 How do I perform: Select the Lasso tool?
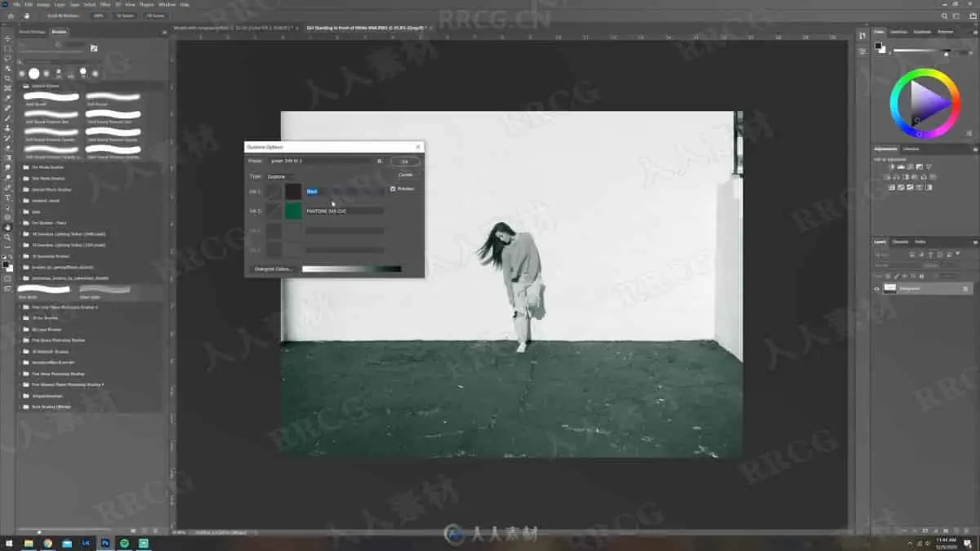[x=8, y=59]
